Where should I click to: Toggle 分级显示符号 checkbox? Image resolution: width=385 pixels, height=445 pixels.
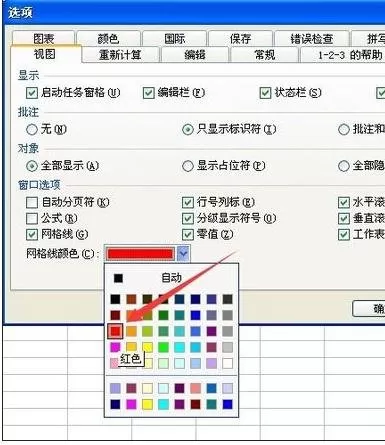pos(188,218)
